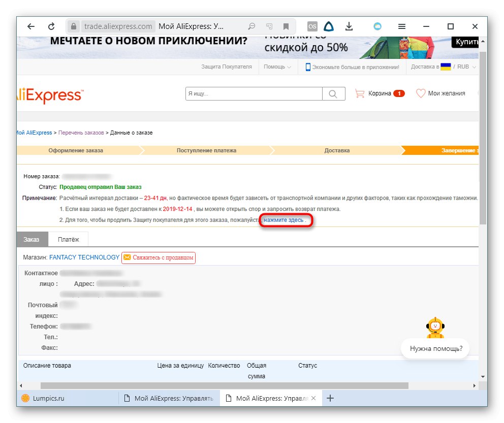
Task: Click the padlock icon in the address bar
Action: [x=73, y=26]
